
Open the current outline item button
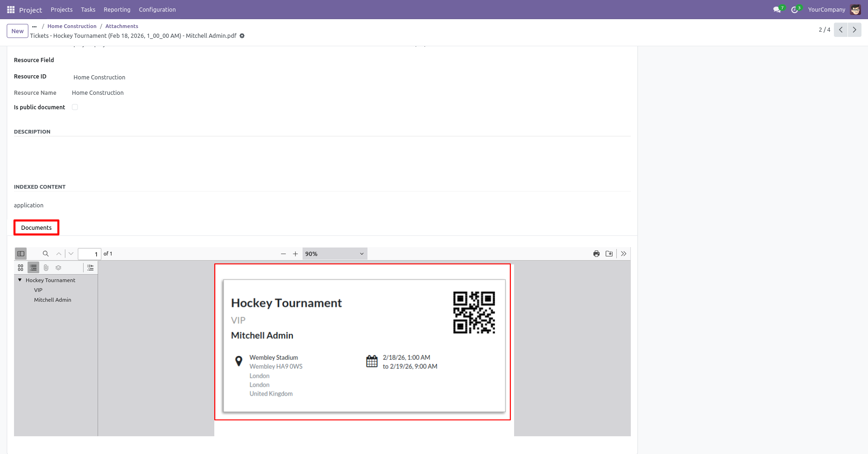[x=91, y=268]
